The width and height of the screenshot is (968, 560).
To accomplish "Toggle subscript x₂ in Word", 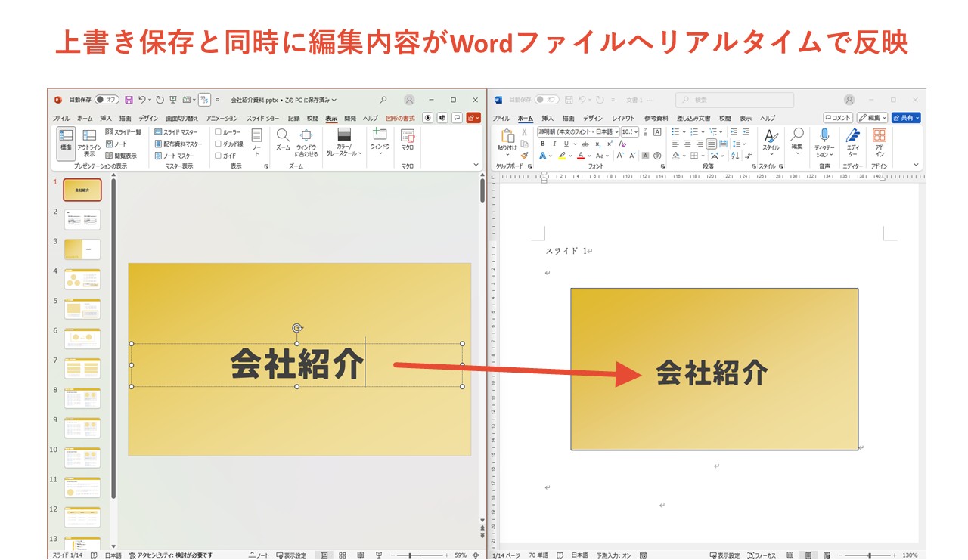I will pos(597,144).
